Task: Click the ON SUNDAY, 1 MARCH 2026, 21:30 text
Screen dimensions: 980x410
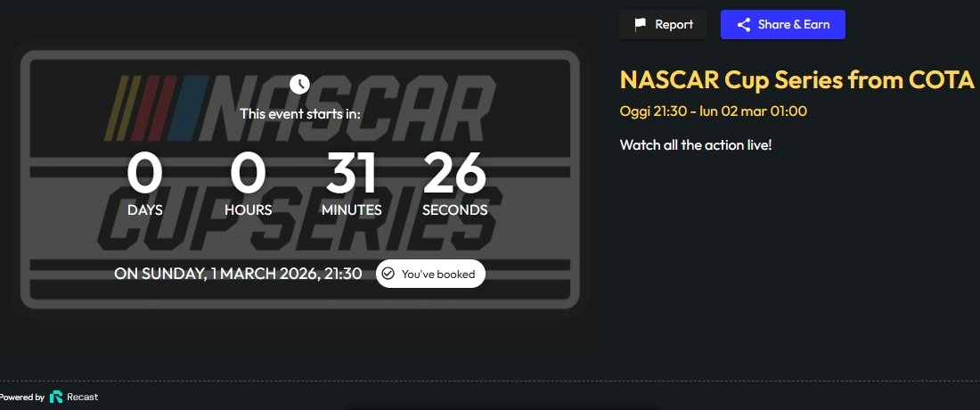Action: [x=238, y=274]
